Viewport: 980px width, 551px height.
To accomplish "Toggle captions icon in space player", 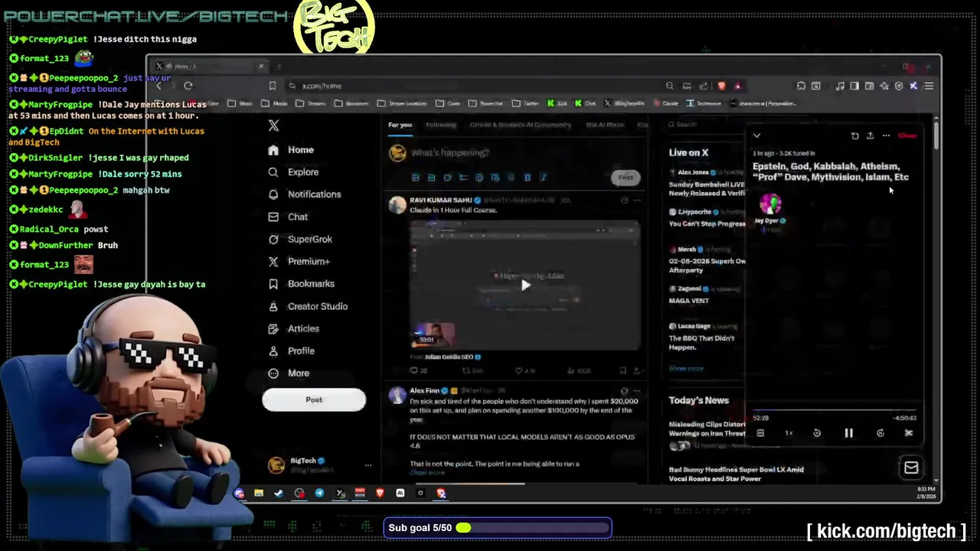I will click(760, 433).
